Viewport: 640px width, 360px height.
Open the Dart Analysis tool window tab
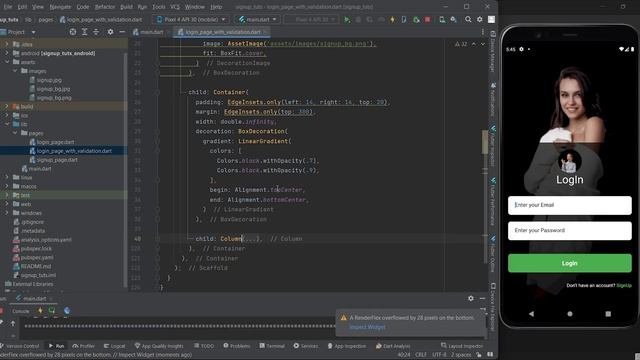pos(393,346)
